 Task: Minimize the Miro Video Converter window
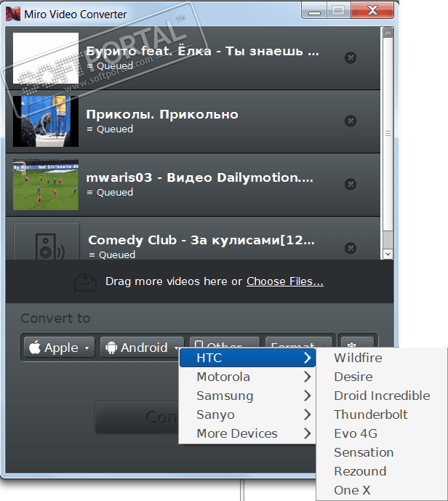pyautogui.click(x=314, y=11)
